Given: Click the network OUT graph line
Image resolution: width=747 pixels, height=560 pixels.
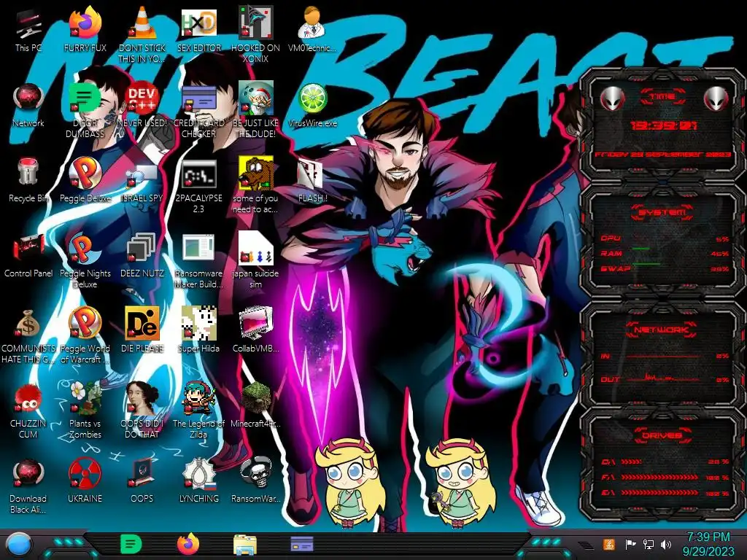Looking at the screenshot, I should click(x=663, y=378).
